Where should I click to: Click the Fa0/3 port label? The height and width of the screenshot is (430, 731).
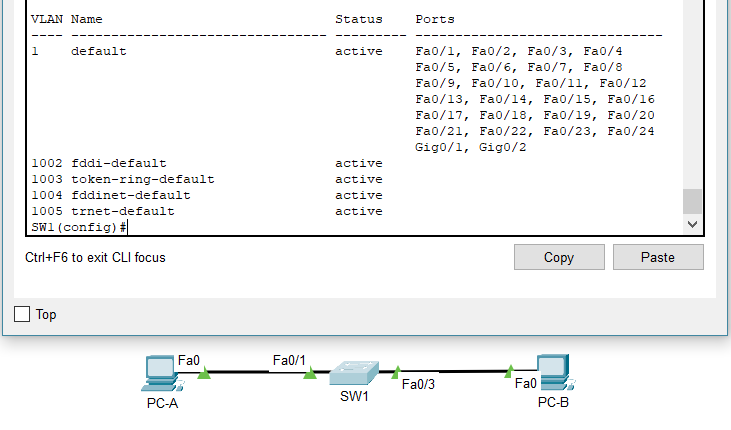(418, 382)
